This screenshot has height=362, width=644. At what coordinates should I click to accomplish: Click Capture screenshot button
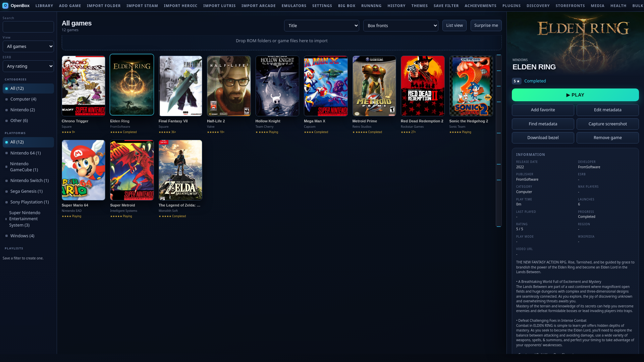pyautogui.click(x=607, y=124)
